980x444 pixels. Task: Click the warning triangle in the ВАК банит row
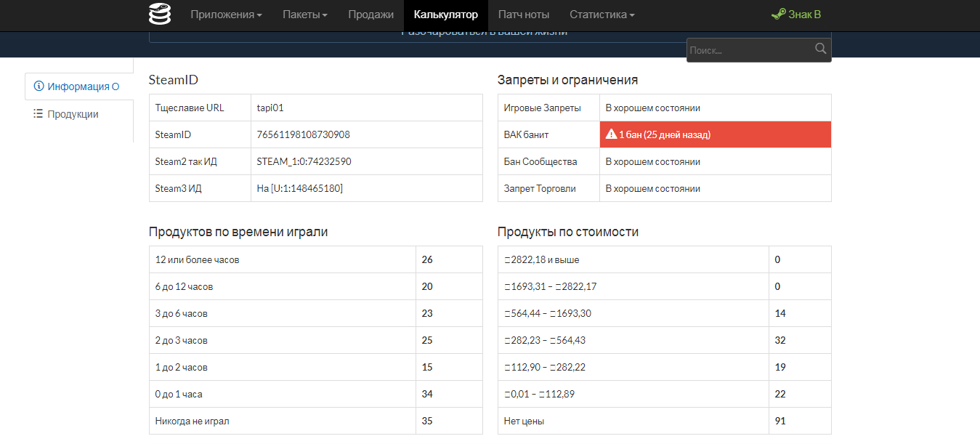(611, 134)
